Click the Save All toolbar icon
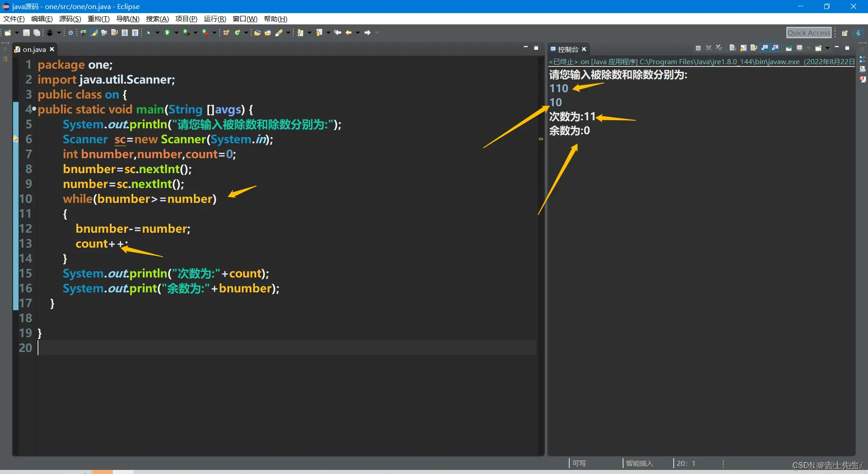 point(37,33)
